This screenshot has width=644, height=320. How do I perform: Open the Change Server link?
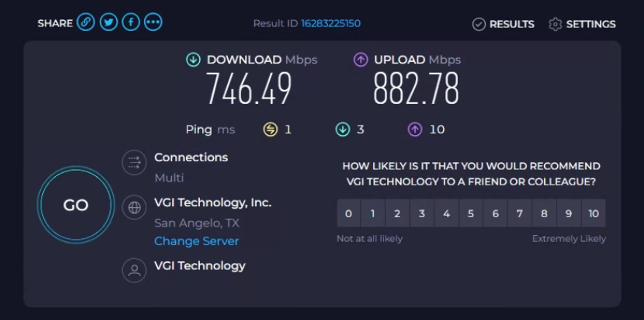point(196,241)
